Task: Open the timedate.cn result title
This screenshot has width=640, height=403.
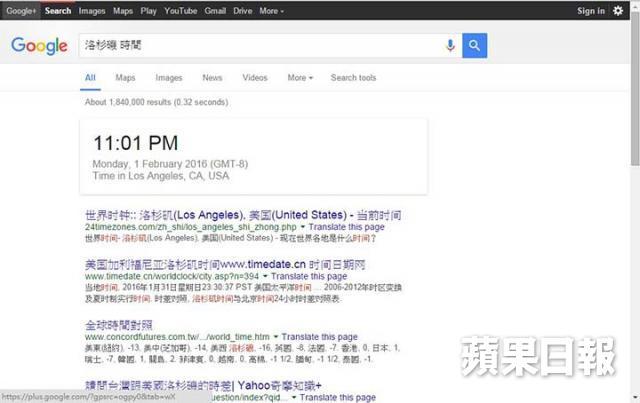Action: coord(225,265)
